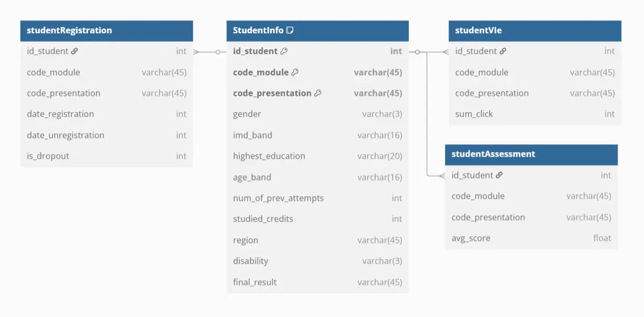Click link icon in studentRegistration id_student row
Screen dimensions: 644x317
point(75,51)
